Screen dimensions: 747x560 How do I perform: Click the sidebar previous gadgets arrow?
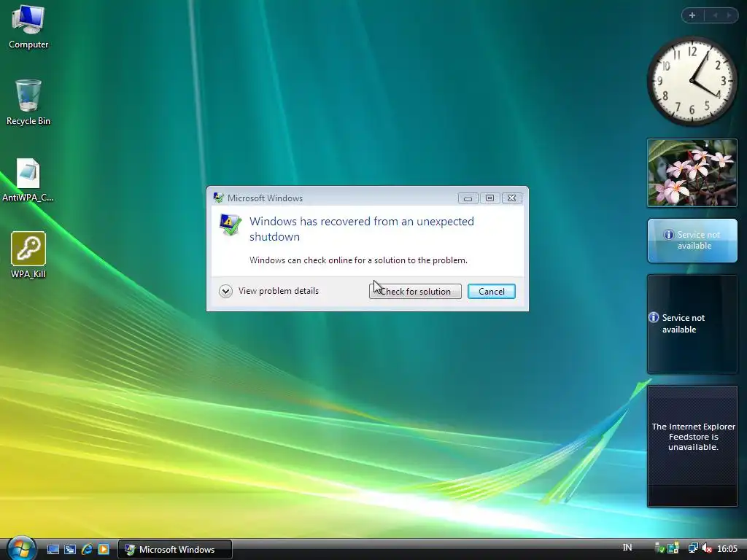pos(715,15)
